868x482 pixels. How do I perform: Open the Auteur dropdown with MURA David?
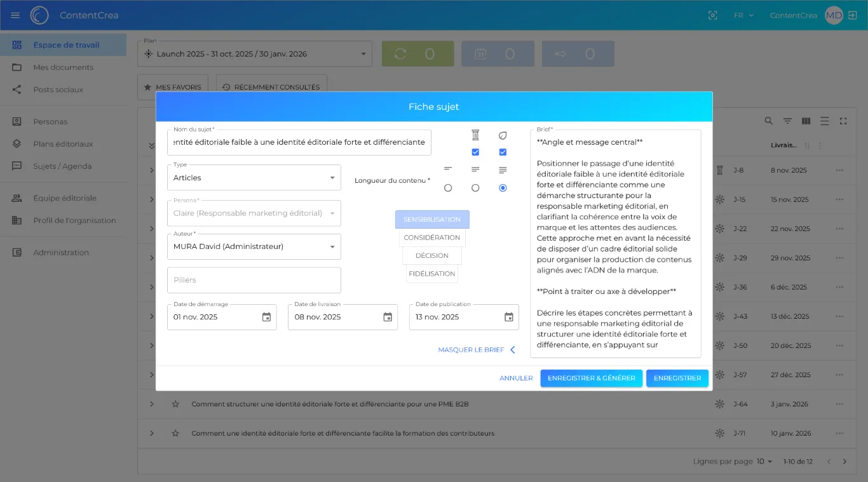[254, 246]
